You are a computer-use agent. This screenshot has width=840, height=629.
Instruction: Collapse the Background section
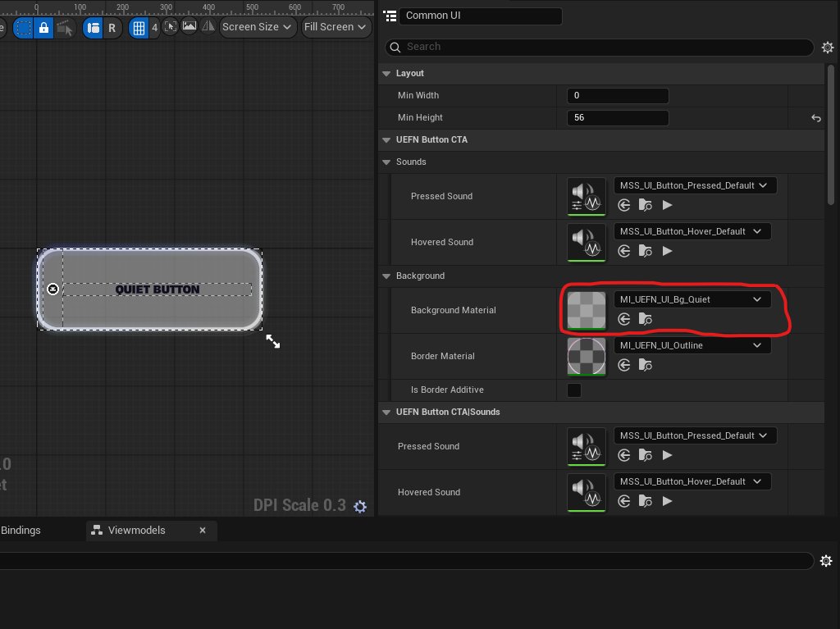[x=386, y=276]
